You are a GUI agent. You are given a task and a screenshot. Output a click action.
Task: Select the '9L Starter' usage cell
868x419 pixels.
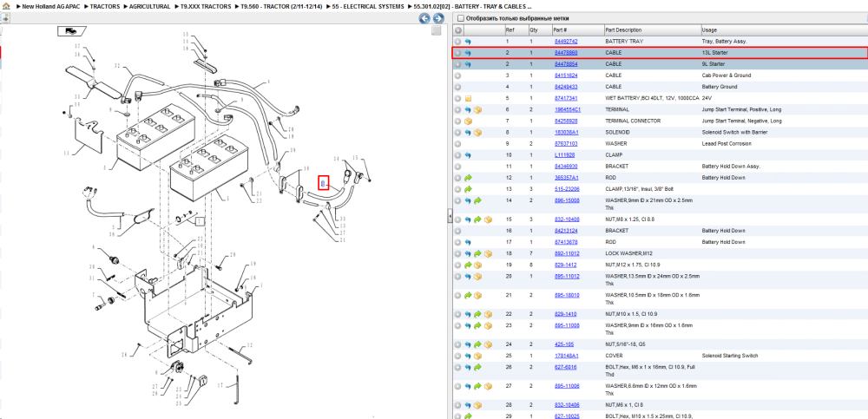pyautogui.click(x=713, y=64)
